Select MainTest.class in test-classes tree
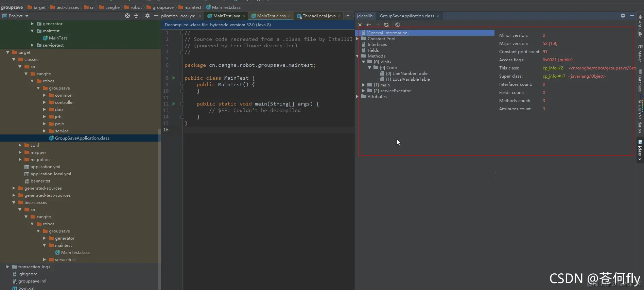Viewport: 644px width, 290px height. pyautogui.click(x=75, y=253)
